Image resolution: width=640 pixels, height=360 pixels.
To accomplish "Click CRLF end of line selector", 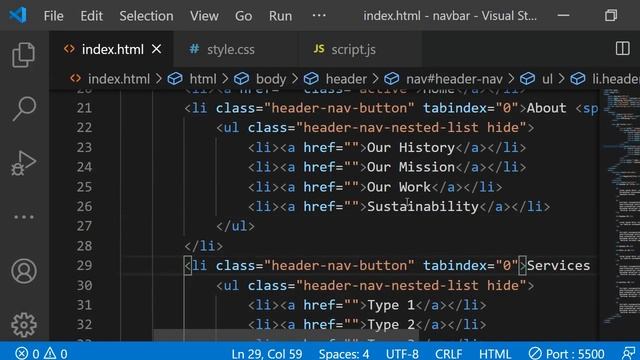I will pos(449,353).
